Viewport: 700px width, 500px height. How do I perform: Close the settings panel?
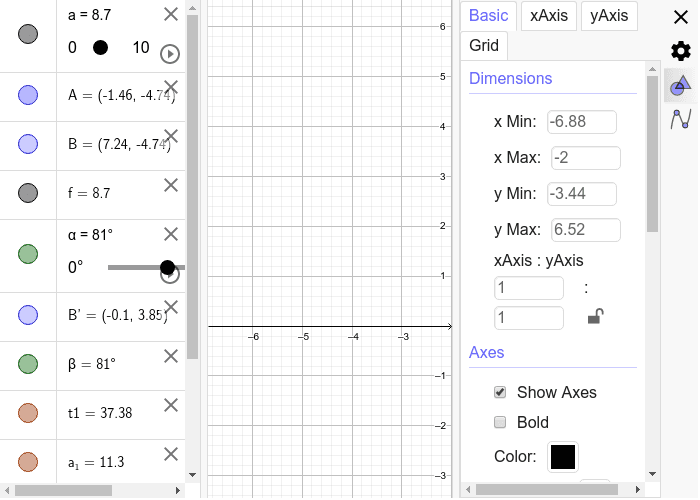click(681, 16)
